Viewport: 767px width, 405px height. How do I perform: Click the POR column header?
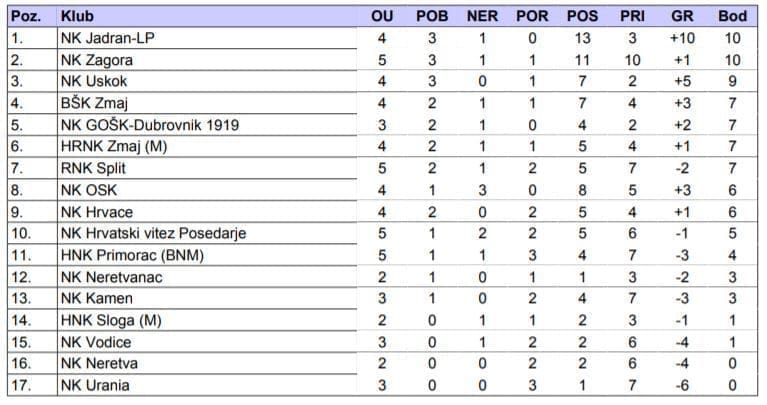coord(532,16)
